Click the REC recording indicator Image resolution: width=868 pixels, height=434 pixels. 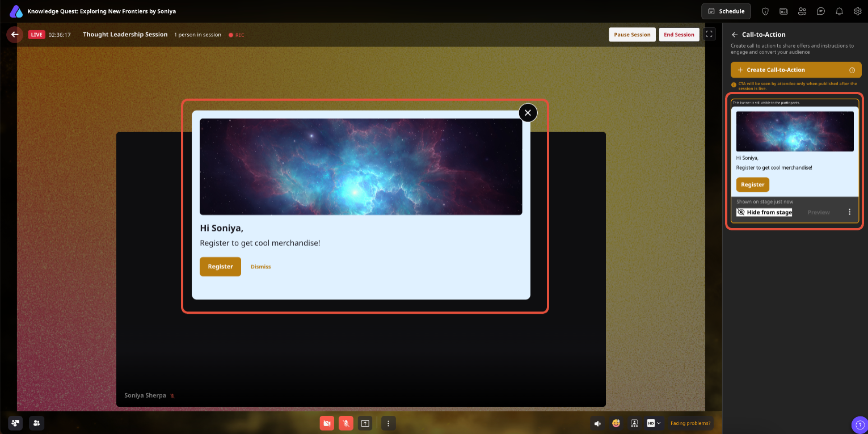point(237,35)
